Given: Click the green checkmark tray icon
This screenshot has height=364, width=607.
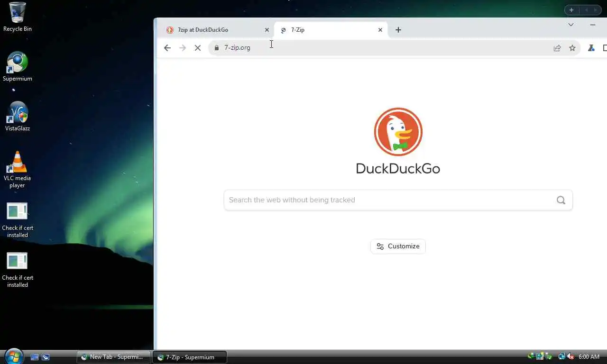Looking at the screenshot, I should coord(549,356).
